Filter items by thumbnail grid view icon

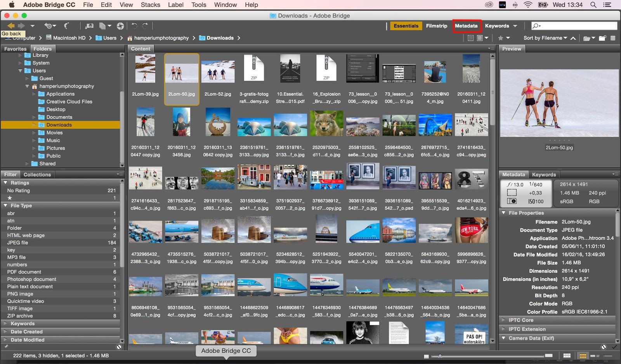coord(470,38)
